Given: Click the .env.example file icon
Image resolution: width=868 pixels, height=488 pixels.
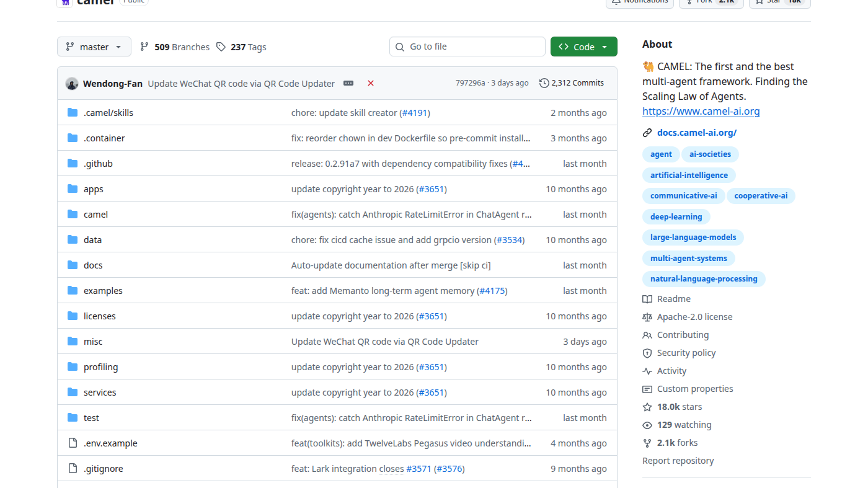Looking at the screenshot, I should [x=73, y=443].
